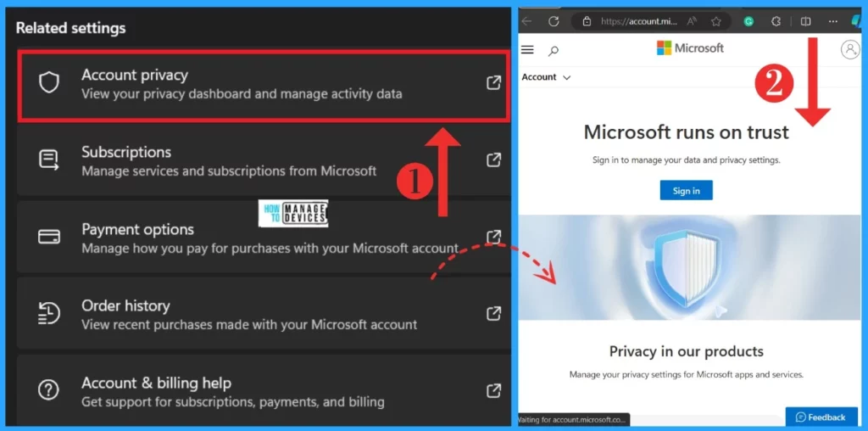Open the Account privacy external link icon

[493, 83]
